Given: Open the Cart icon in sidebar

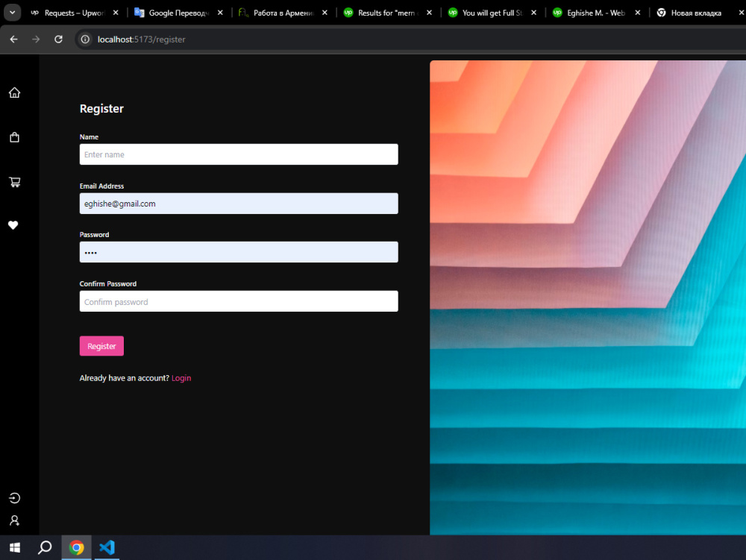Looking at the screenshot, I should (14, 182).
